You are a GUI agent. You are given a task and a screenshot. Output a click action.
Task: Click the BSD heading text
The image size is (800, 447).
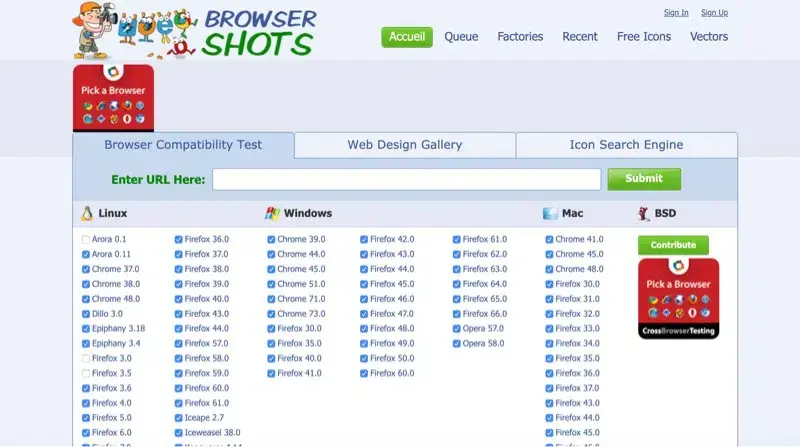coord(665,213)
